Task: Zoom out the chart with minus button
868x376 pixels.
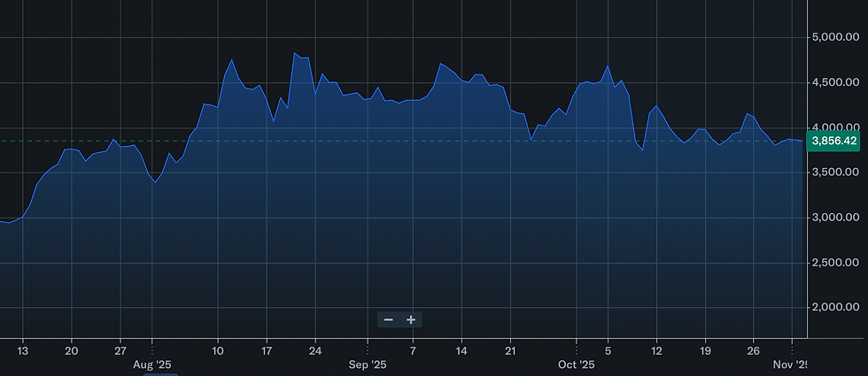Action: pyautogui.click(x=389, y=319)
